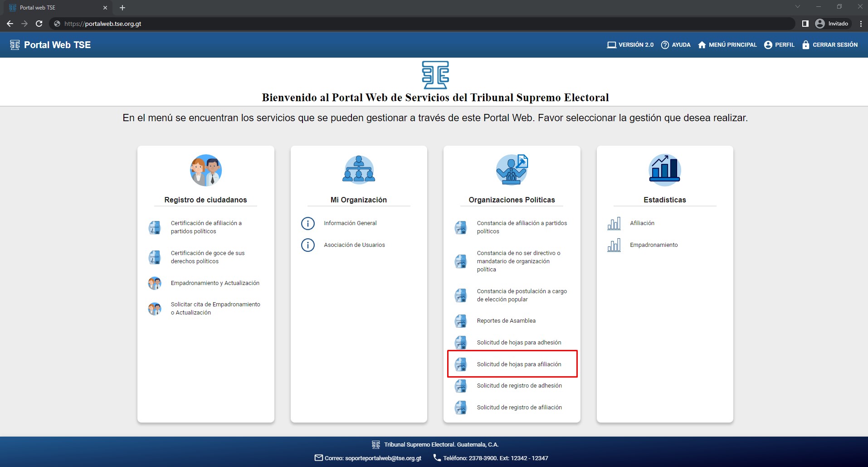The width and height of the screenshot is (868, 467).
Task: Click the Portal Web TSE logo icon in header
Action: tap(15, 45)
